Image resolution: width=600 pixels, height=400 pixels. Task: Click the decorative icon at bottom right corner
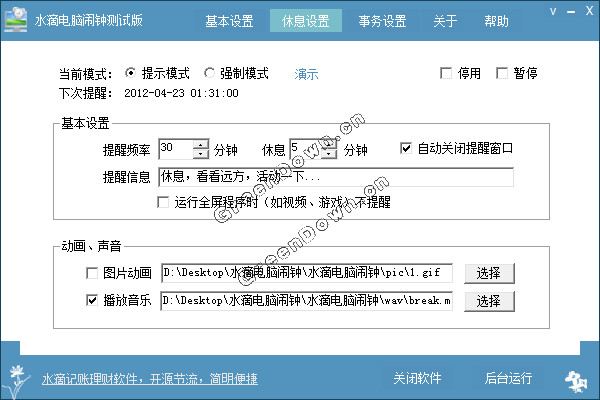pos(576,381)
